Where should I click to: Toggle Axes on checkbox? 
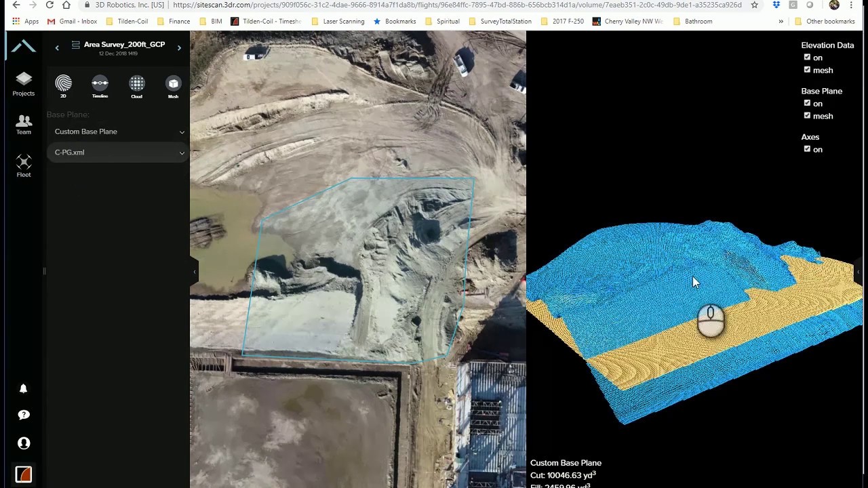click(807, 148)
